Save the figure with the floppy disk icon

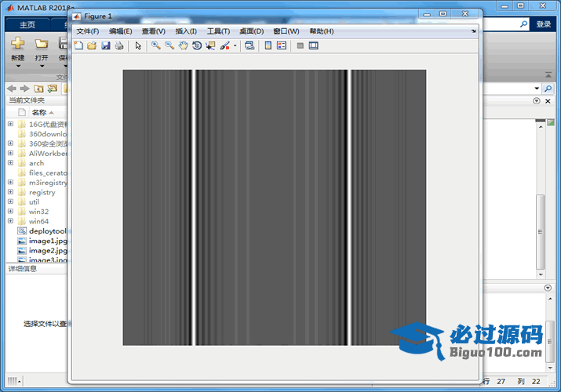[105, 45]
